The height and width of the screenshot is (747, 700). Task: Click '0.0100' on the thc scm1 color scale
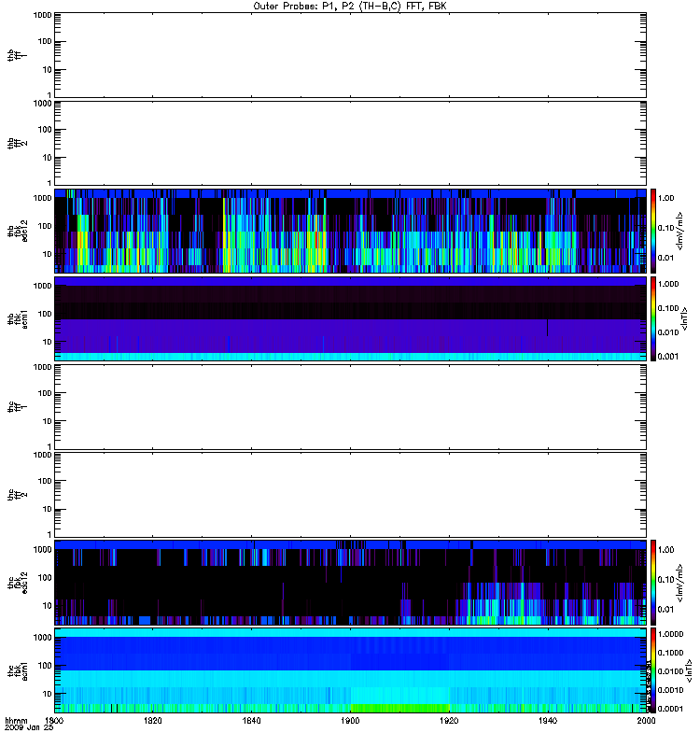pyautogui.click(x=670, y=671)
